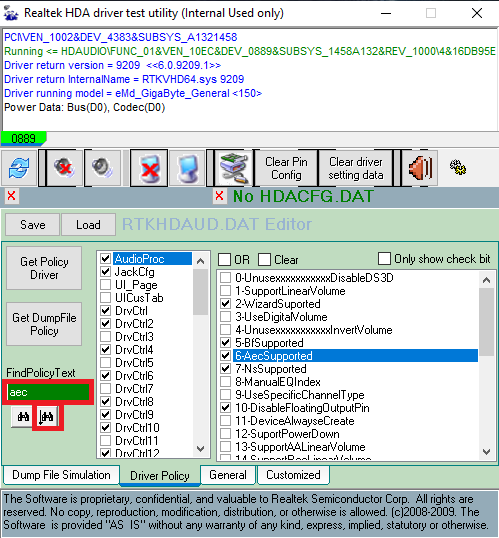The image size is (499, 538).
Task: Click bit list scroll-down arrow
Action: point(486,452)
